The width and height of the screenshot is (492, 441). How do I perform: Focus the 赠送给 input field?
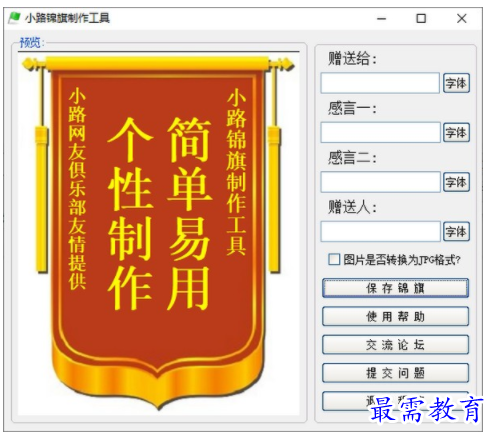click(380, 83)
